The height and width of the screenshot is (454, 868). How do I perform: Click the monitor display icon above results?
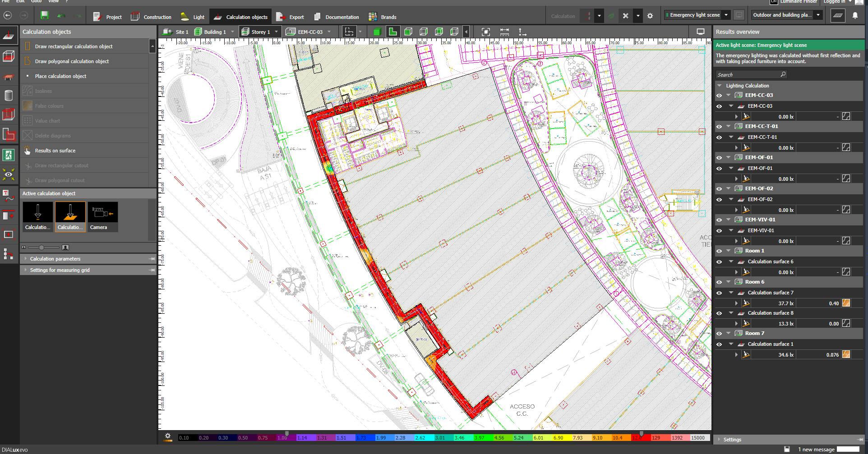700,32
